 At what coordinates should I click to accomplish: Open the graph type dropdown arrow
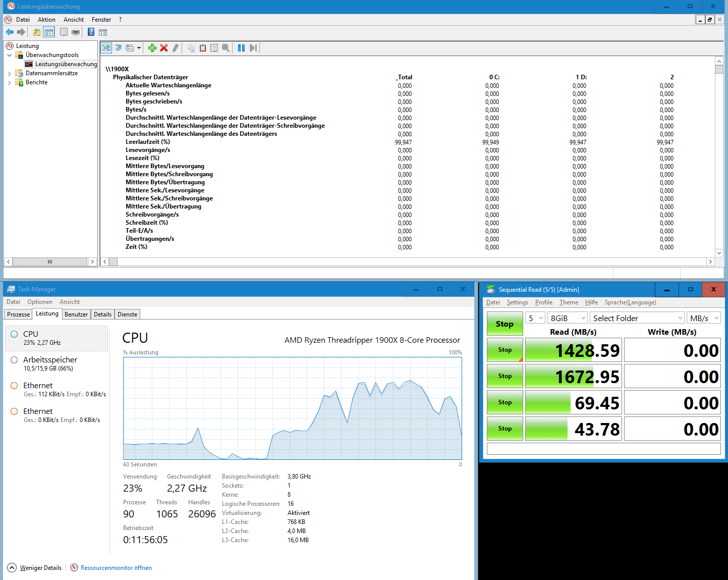point(139,48)
